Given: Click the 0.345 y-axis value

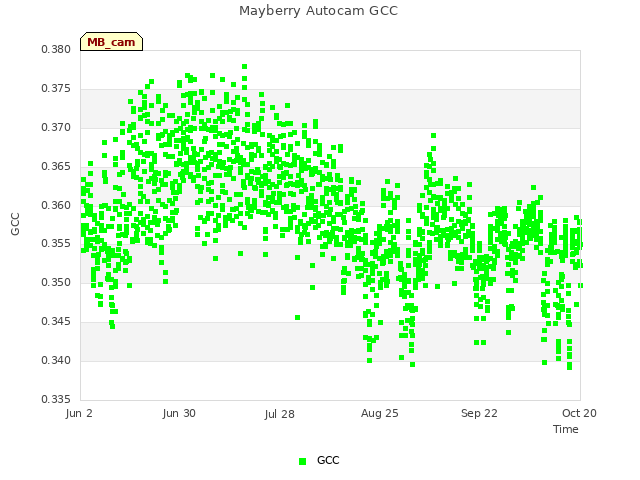Looking at the screenshot, I should 56,322.
